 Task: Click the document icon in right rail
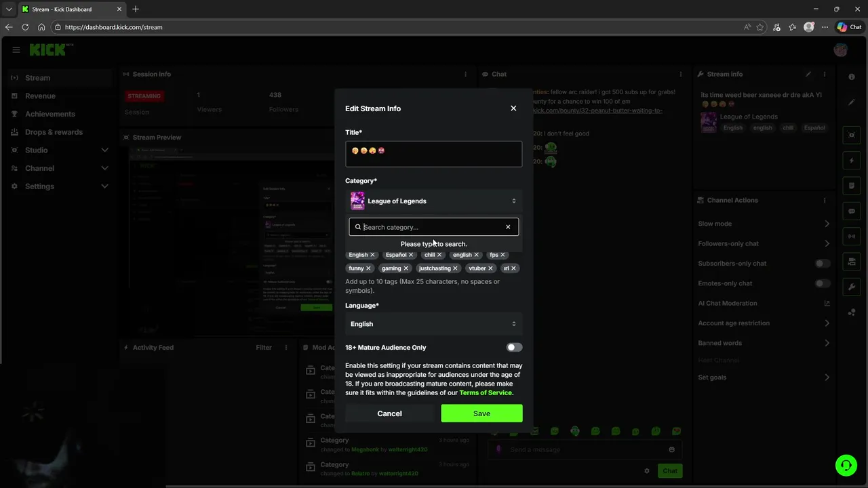852,186
